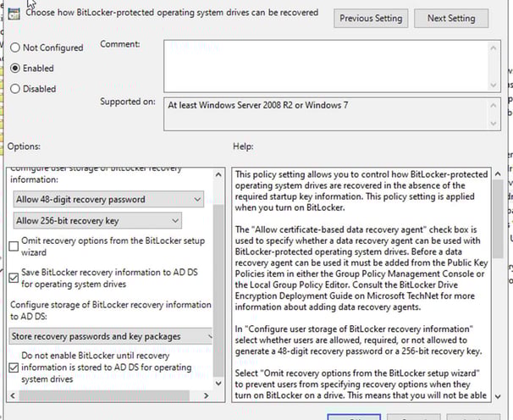Click the dialog title 'Choose how BitLocker-protected' text

[172, 13]
